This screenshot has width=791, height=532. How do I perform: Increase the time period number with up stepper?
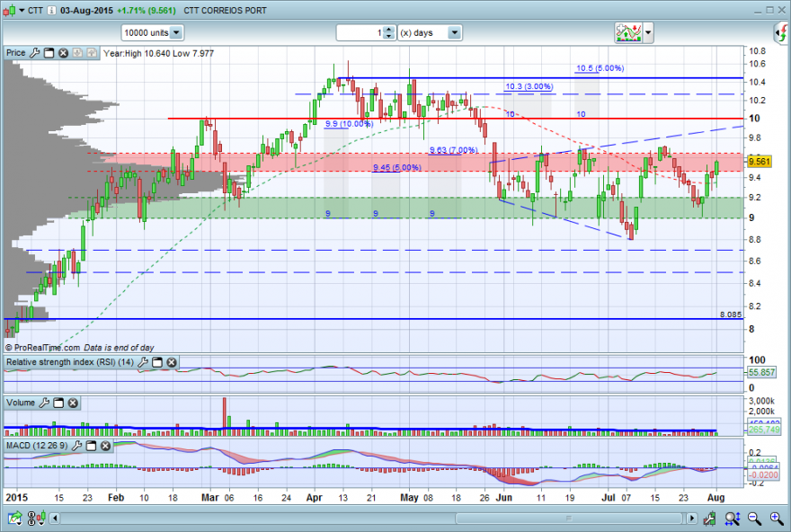[388, 30]
